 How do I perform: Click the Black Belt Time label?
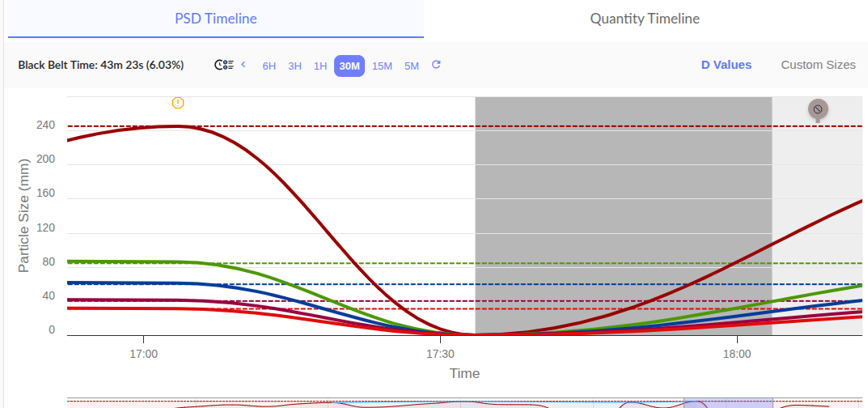101,65
